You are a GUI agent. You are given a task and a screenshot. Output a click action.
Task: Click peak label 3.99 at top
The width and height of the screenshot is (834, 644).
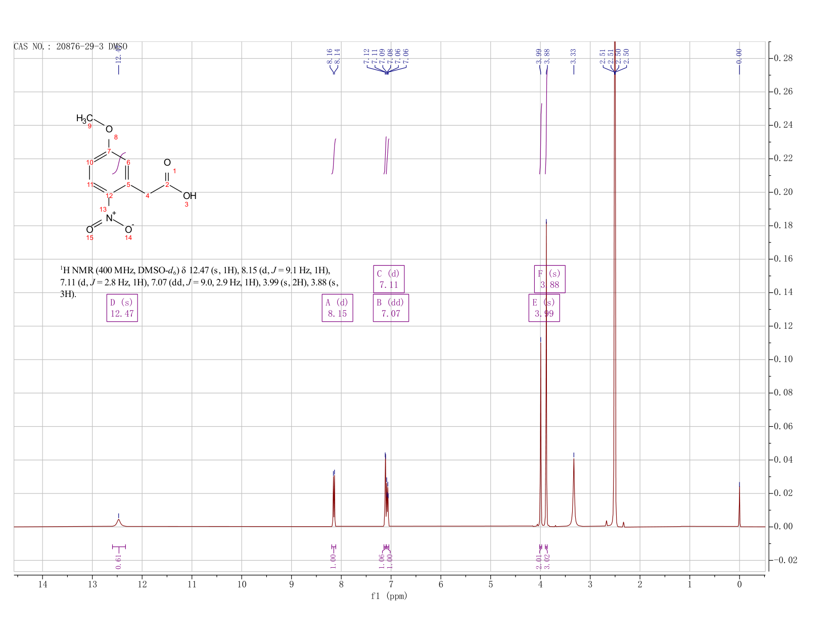[539, 56]
